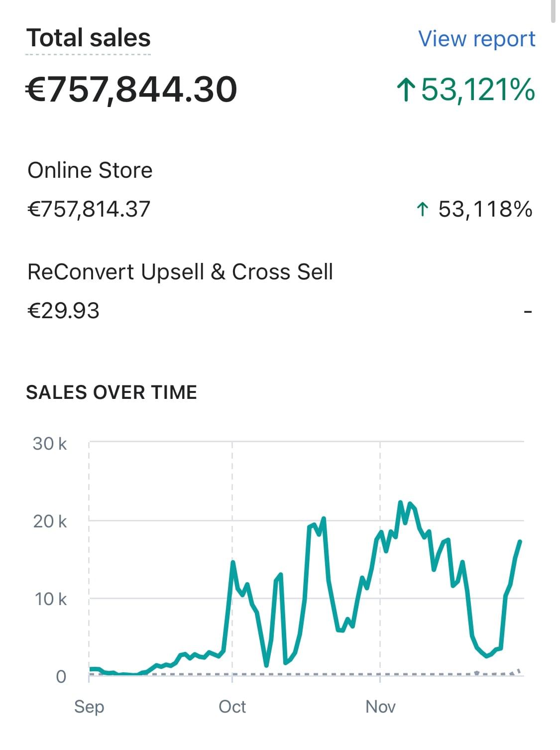Viewport: 560px width, 750px height.
Task: Click green up arrow beside 53,121%
Action: coord(406,90)
